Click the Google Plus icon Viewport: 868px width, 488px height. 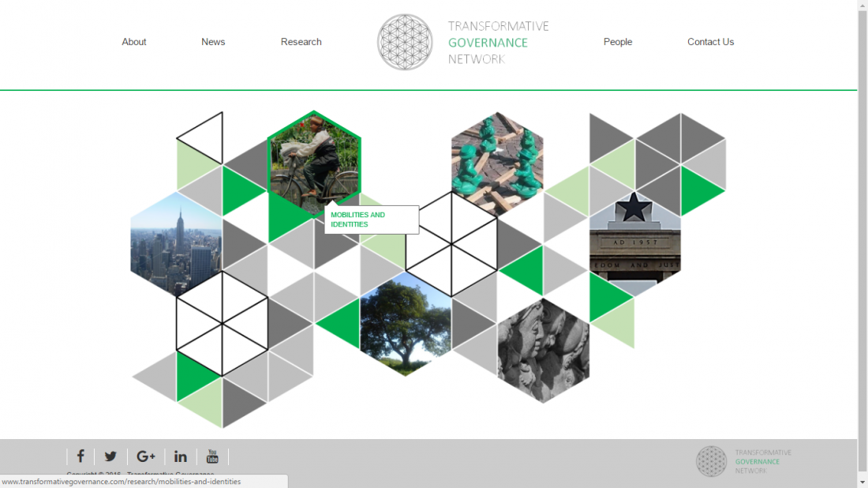pos(146,456)
